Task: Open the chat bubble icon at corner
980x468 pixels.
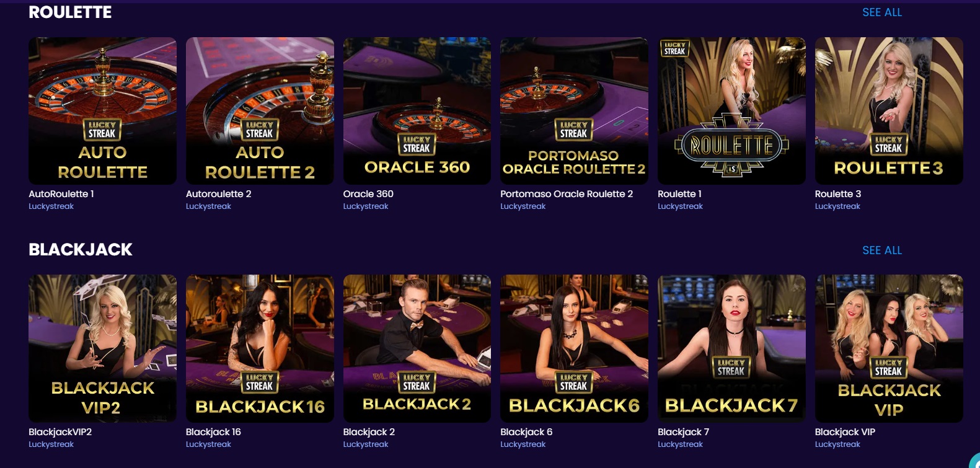Action: coord(974,461)
